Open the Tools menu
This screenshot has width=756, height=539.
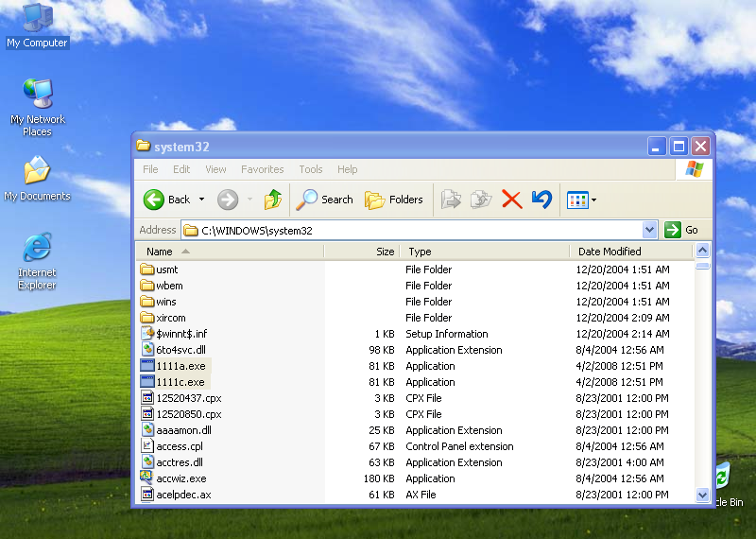point(311,169)
